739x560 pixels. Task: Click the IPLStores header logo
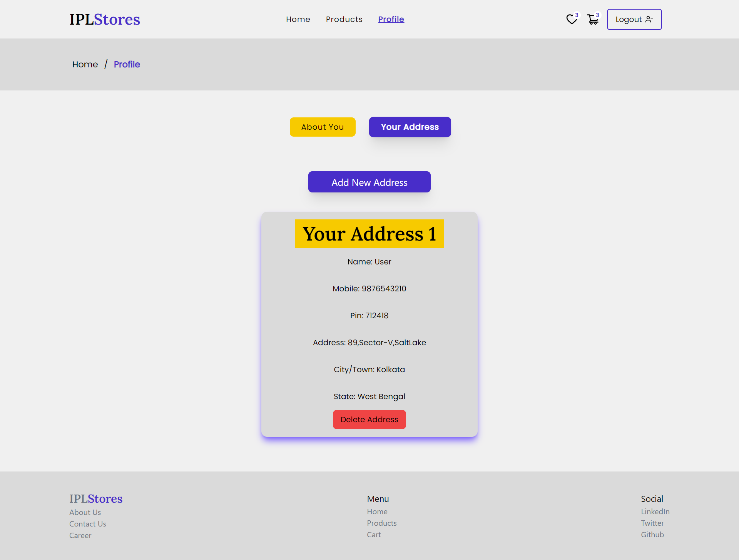(105, 19)
